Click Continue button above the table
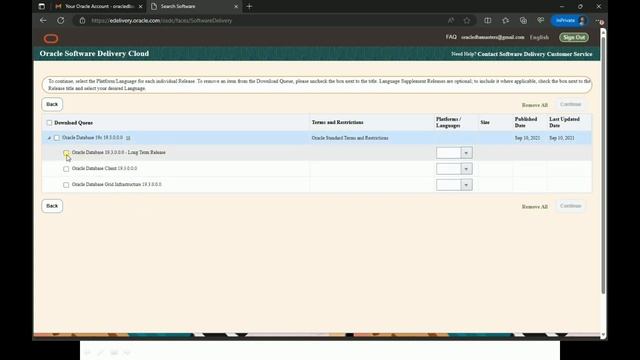 (x=571, y=104)
